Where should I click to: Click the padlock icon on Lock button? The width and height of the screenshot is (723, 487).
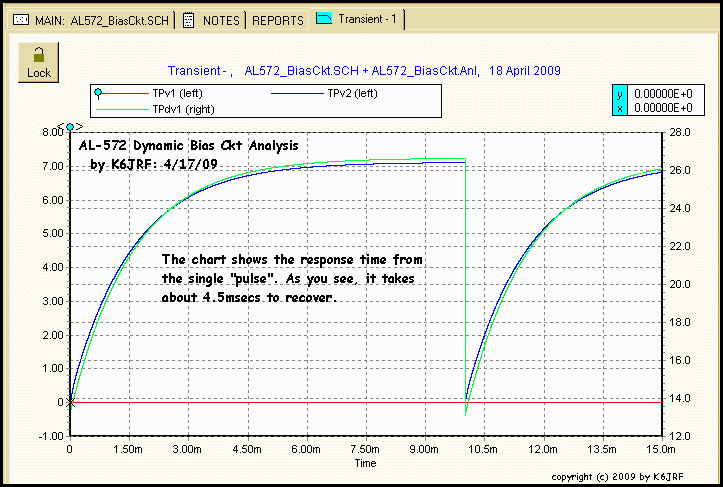tap(39, 54)
